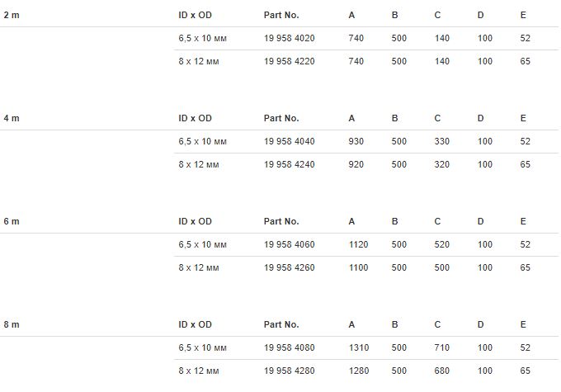
Task: Click the 8 m section heading
Action: pos(12,325)
